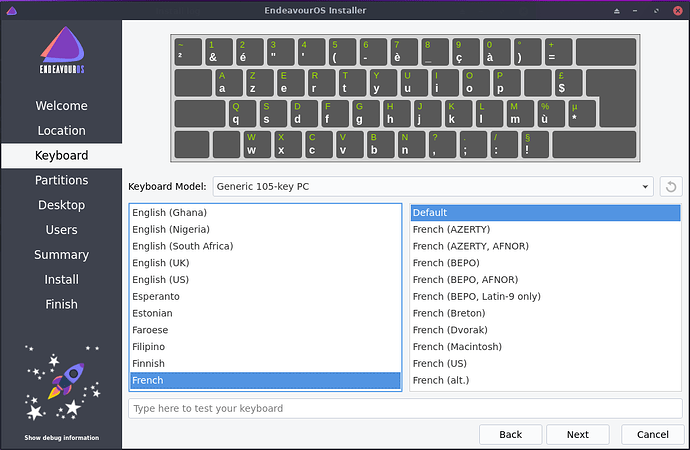Go to the Install step
The image size is (690, 450).
click(x=62, y=279)
